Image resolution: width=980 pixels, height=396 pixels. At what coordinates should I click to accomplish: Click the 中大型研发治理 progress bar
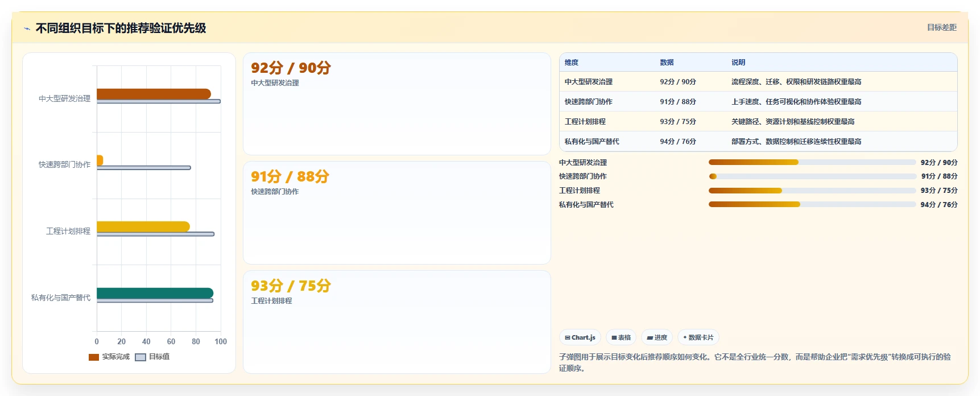point(812,162)
